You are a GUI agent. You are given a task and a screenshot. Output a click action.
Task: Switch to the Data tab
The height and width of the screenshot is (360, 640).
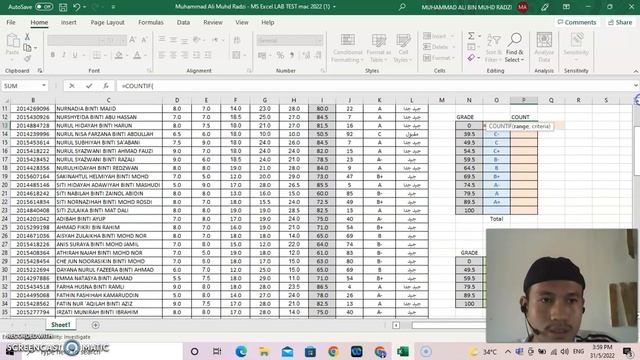coord(183,22)
